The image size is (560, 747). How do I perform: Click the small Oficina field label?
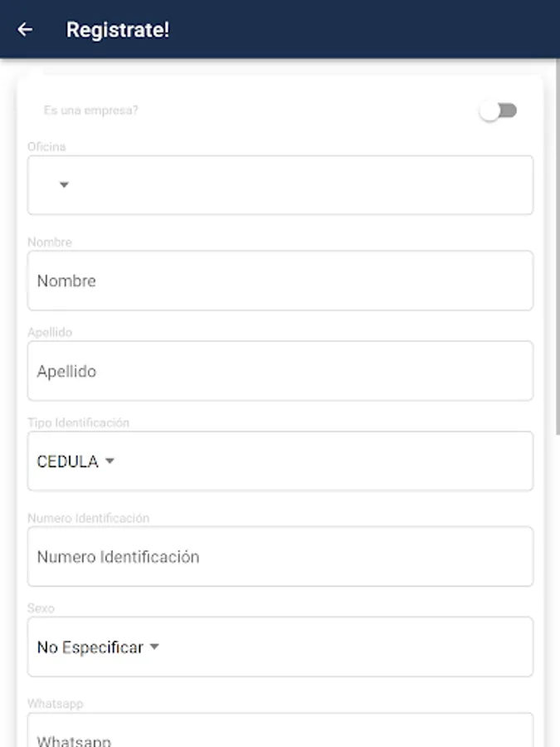click(46, 147)
